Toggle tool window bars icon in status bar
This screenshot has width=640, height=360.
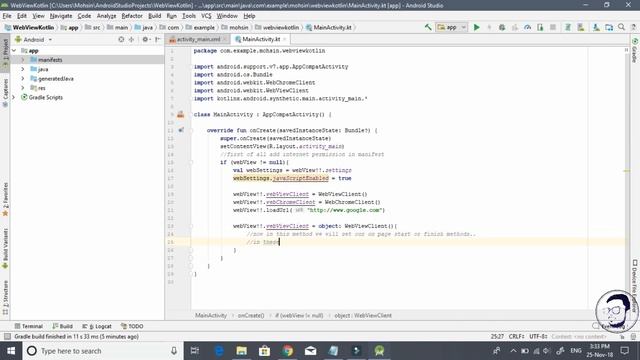(x=7, y=336)
